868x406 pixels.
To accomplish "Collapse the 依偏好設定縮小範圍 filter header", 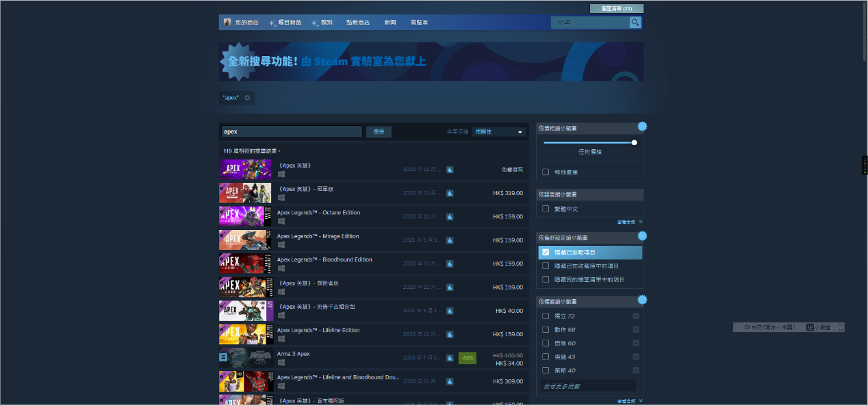I will [x=589, y=238].
